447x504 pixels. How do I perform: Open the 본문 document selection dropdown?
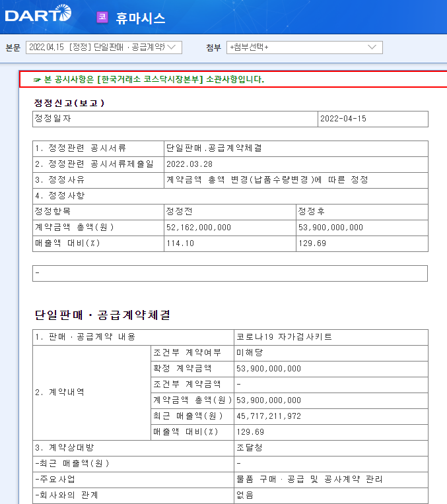tap(104, 47)
